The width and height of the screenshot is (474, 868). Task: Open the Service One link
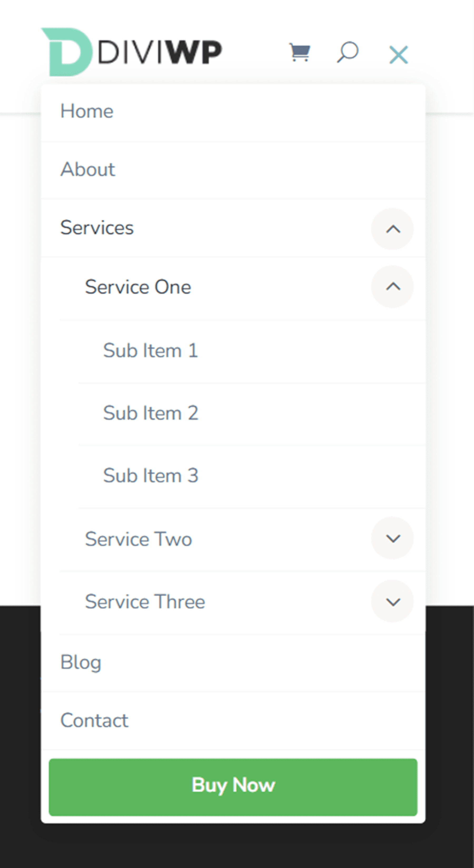point(138,287)
